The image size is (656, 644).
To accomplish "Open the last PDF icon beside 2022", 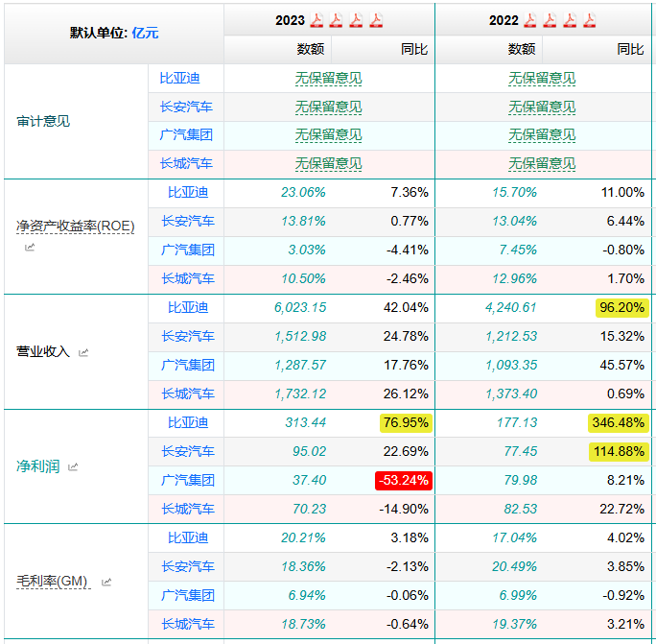I will click(x=588, y=20).
